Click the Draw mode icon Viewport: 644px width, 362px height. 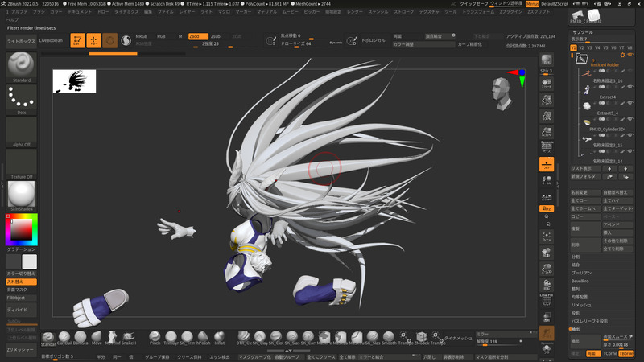pyautogui.click(x=93, y=40)
